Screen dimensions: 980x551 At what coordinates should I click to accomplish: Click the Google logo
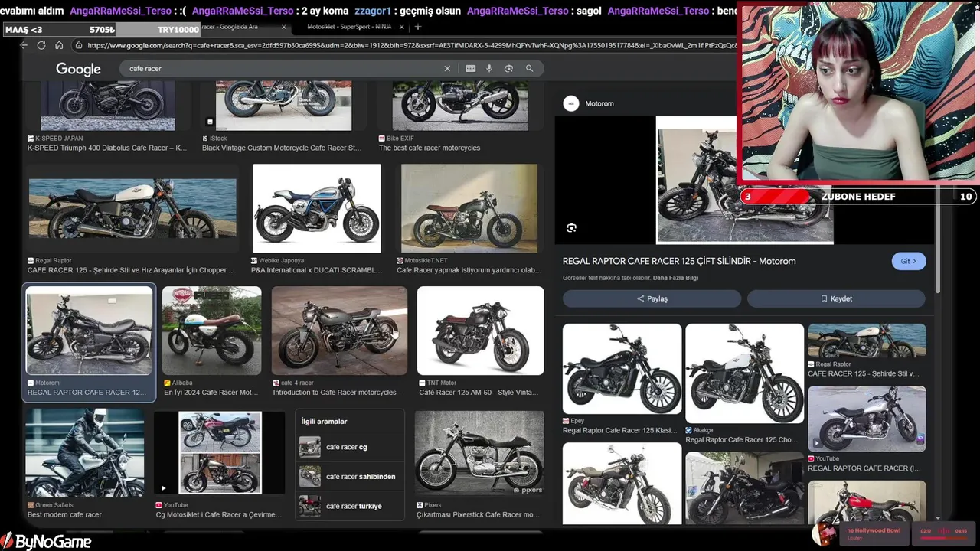point(78,69)
